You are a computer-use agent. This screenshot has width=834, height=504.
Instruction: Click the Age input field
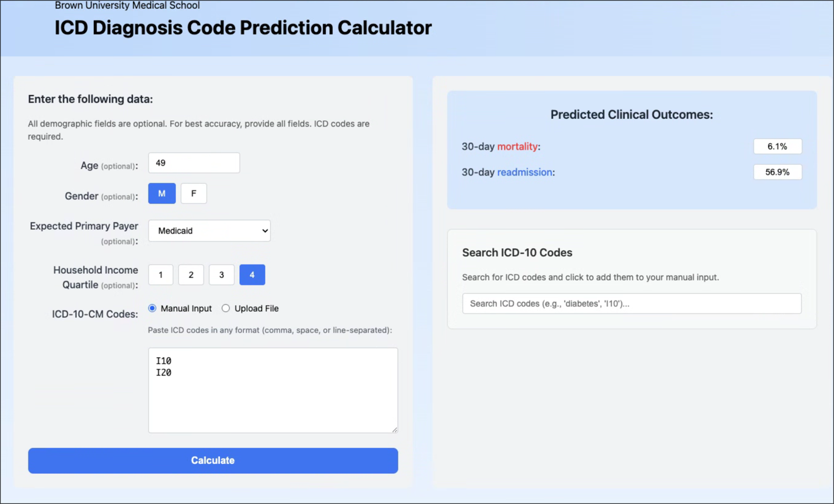(194, 163)
